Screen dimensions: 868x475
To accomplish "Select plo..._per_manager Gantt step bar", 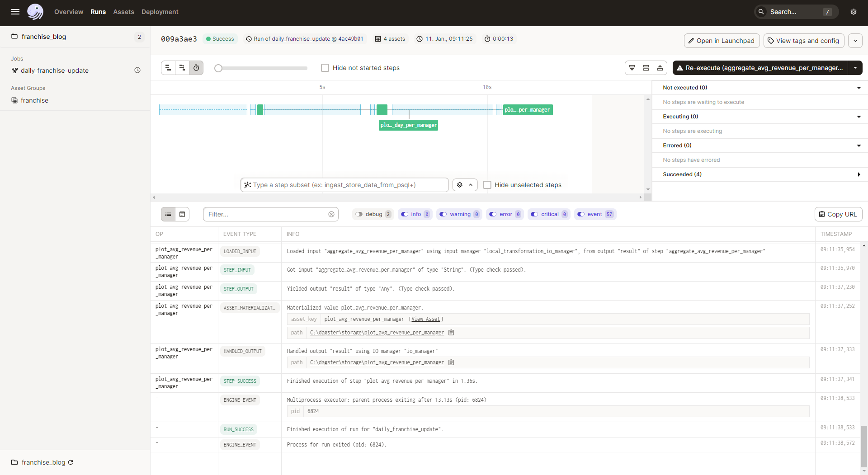I will click(x=528, y=110).
